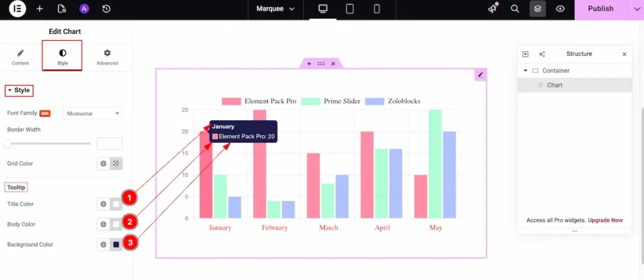The width and height of the screenshot is (644, 280).
Task: Pick the Body Color swatch
Action: pyautogui.click(x=116, y=225)
